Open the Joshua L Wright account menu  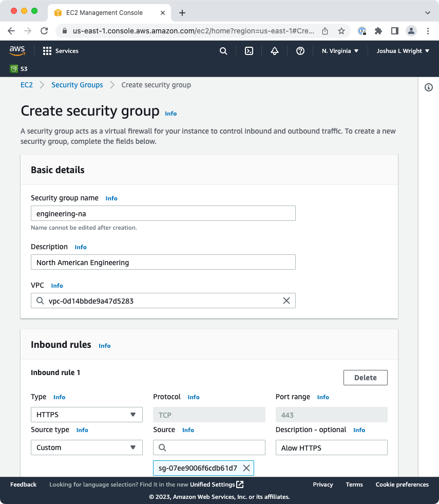tap(403, 51)
